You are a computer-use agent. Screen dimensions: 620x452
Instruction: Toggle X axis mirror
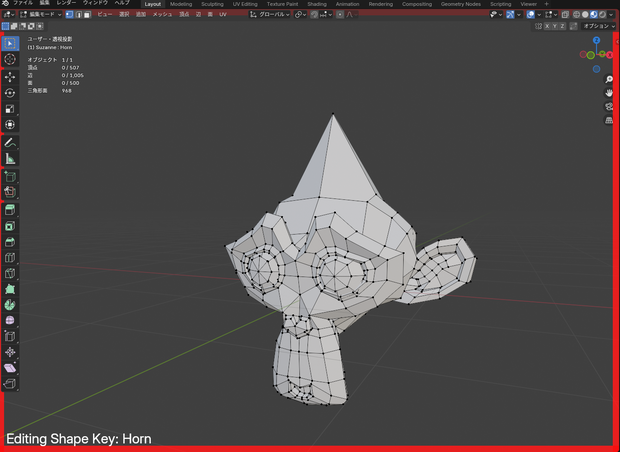(x=547, y=26)
